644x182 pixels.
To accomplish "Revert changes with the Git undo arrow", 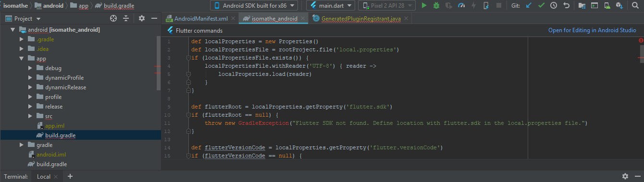I will 566,6.
